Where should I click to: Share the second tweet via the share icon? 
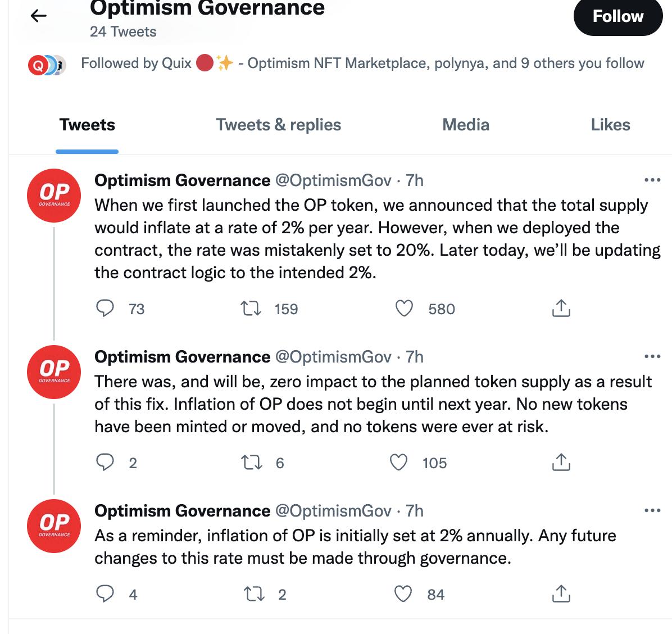pos(561,463)
